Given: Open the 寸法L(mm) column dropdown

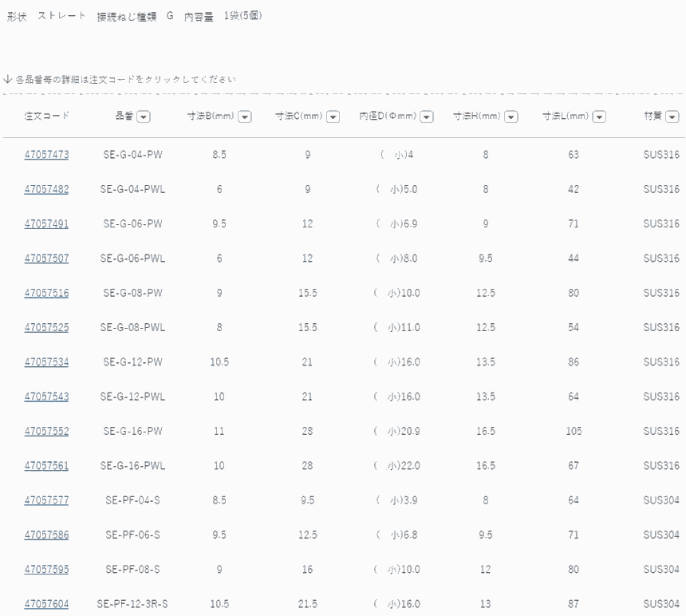Looking at the screenshot, I should [599, 117].
